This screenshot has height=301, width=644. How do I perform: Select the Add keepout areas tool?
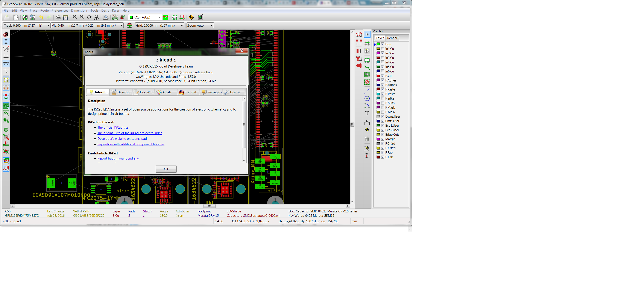(367, 82)
